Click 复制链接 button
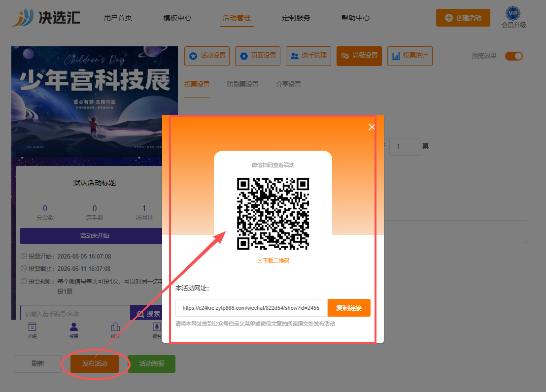This screenshot has height=392, width=546. pos(349,308)
